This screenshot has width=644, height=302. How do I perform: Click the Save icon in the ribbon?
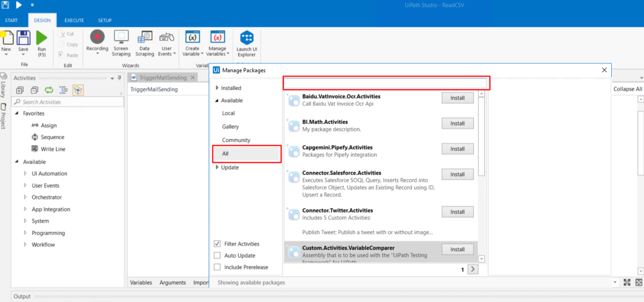tap(23, 38)
